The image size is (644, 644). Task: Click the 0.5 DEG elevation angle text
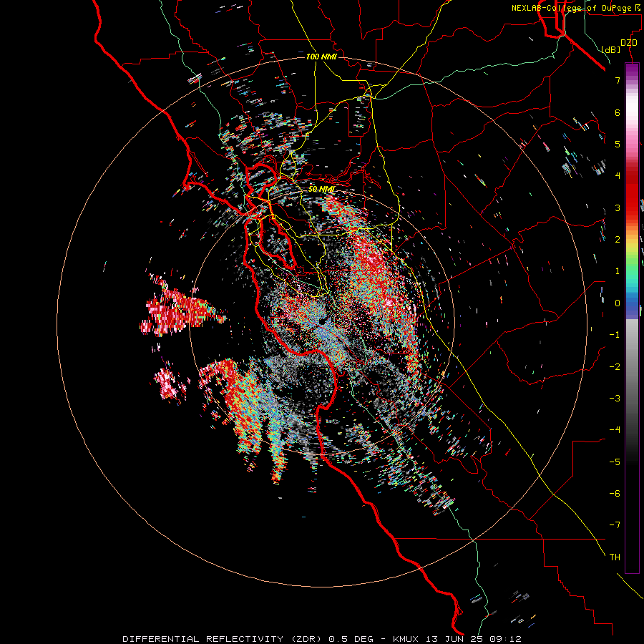tap(351, 639)
